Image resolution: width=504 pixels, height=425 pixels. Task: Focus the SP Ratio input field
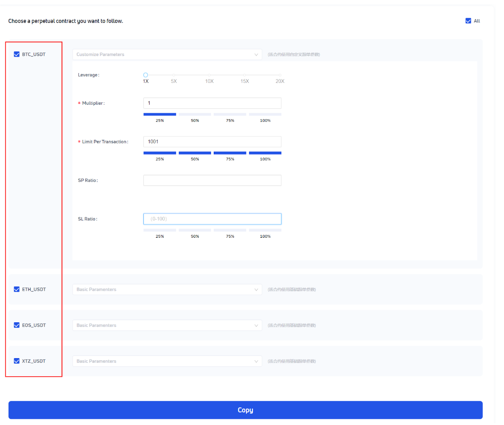[x=212, y=180]
